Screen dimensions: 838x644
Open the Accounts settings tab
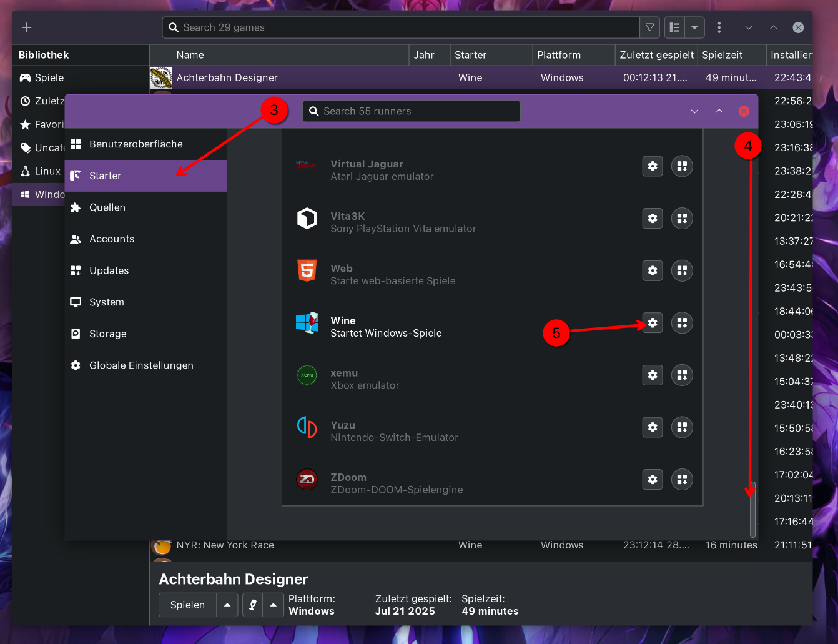(x=145, y=239)
